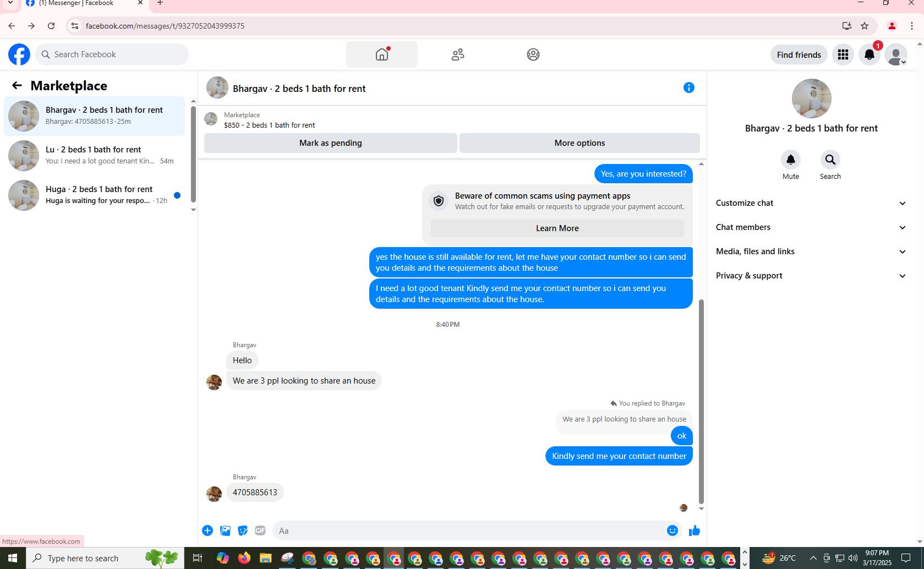Choose a GIF from the composer
The height and width of the screenshot is (569, 924).
click(260, 530)
